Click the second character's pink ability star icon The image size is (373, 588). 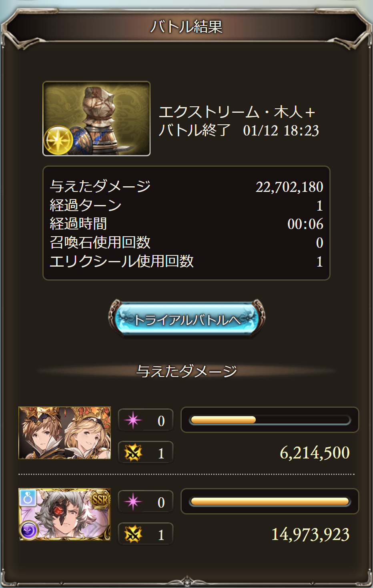coord(133,502)
